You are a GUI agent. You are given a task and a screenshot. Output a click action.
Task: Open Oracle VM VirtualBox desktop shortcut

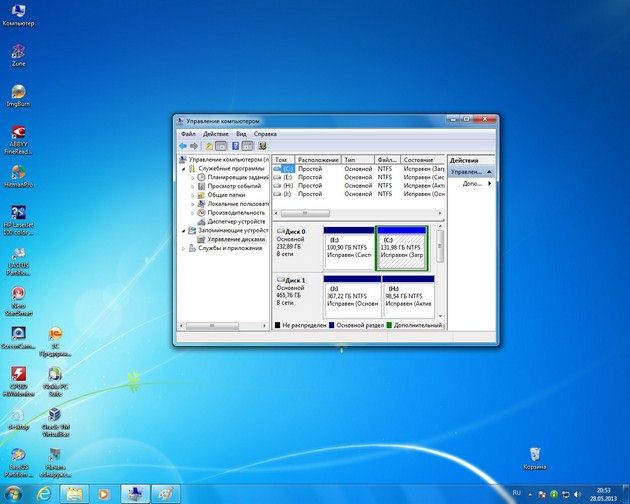[x=55, y=422]
